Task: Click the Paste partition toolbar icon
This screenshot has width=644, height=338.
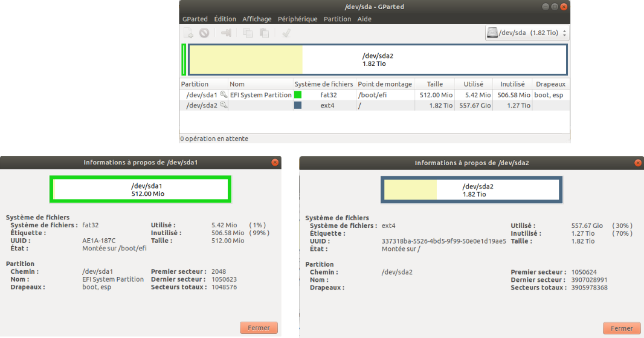Action: [264, 33]
